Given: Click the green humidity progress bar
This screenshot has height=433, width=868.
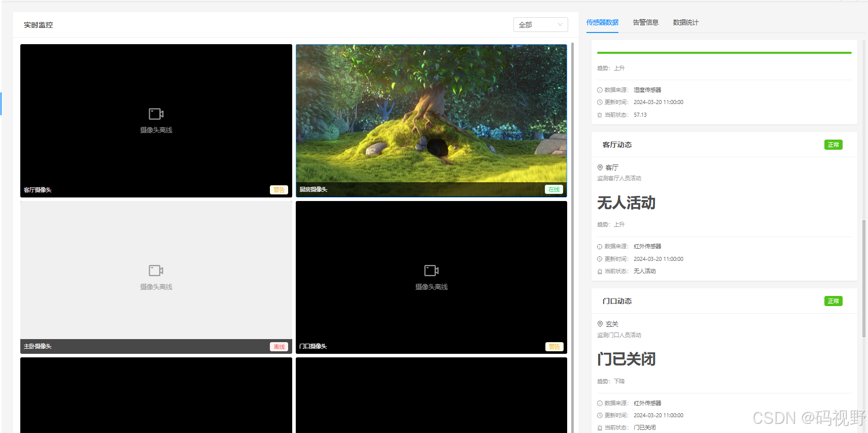Looking at the screenshot, I should pos(724,53).
